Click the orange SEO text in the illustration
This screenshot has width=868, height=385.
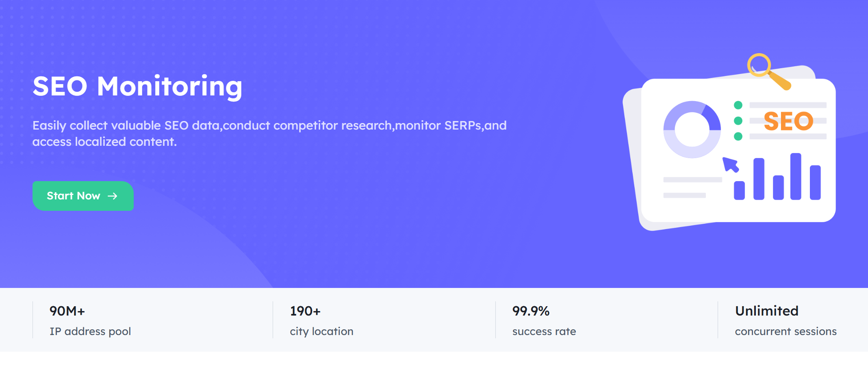coord(788,121)
